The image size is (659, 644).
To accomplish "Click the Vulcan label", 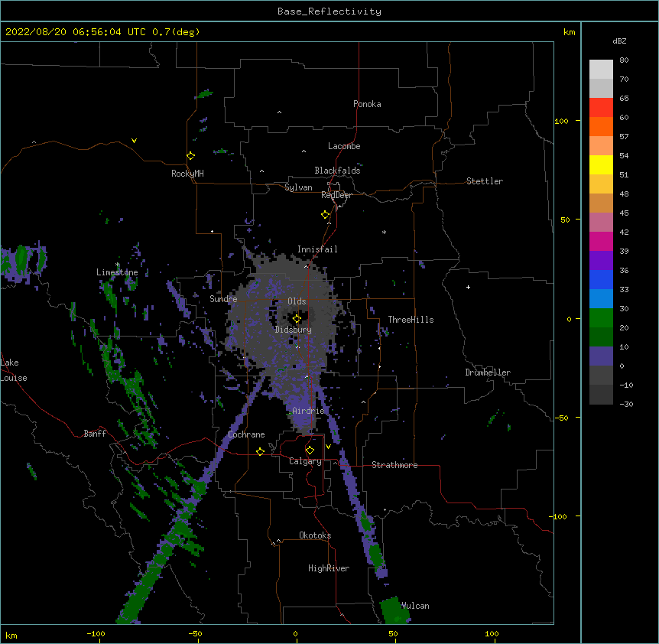I will tap(415, 606).
